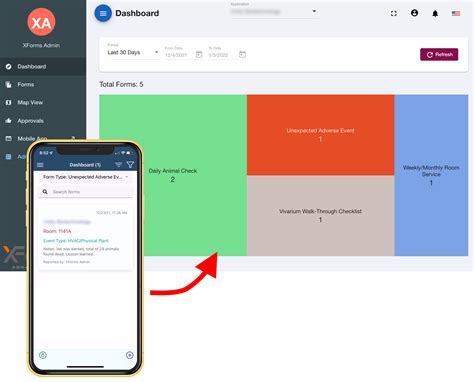Tap the sort icon in phone header

[x=118, y=165]
